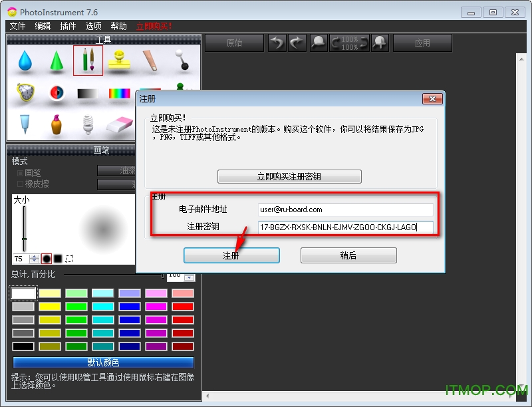Screen dimensions: 532x407
Task: Click the 总计, 百分比 horizontal slider
Action: tap(114, 275)
